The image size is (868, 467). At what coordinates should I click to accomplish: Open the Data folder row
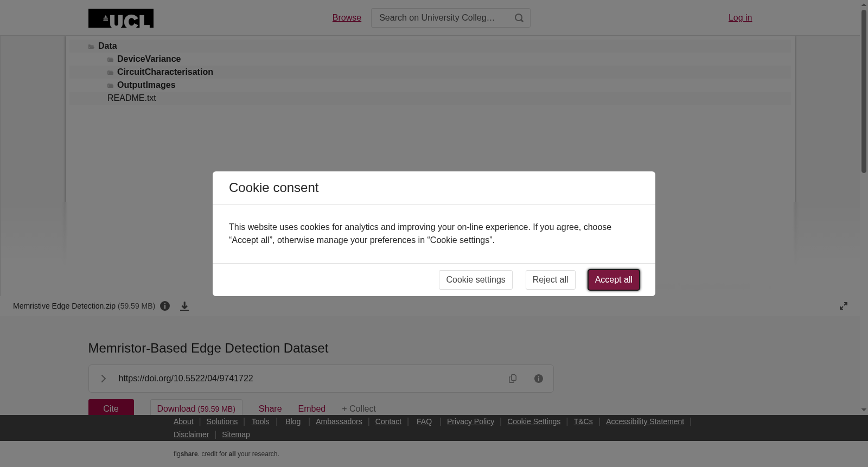coord(430,46)
